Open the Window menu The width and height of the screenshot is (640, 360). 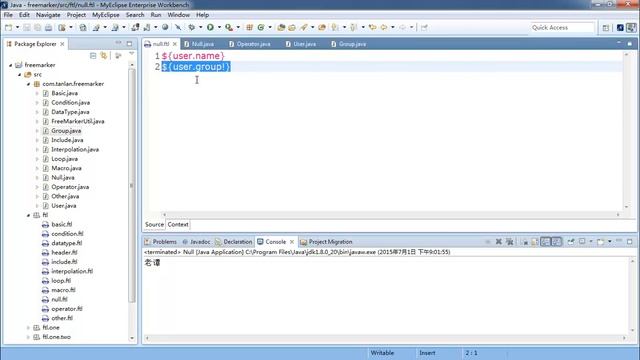coord(178,15)
